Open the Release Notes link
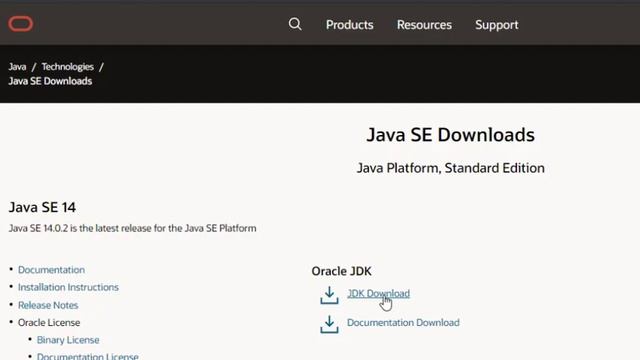The height and width of the screenshot is (360, 640). 48,305
